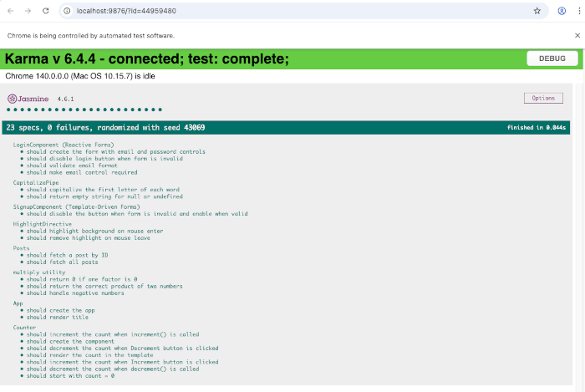The height and width of the screenshot is (392, 585).
Task: Open spec 'should decrement the count when Decrement button is clicked'
Action: coord(123,349)
